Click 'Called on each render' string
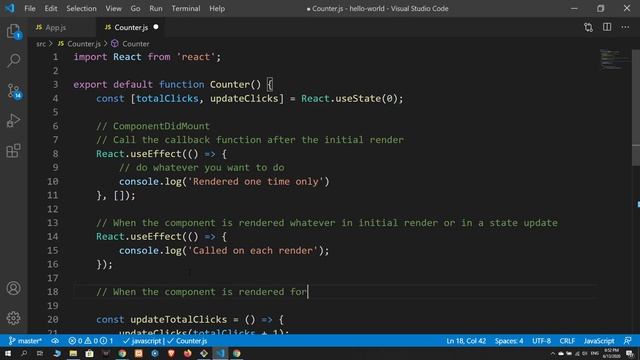The image size is (640, 360). [x=253, y=250]
